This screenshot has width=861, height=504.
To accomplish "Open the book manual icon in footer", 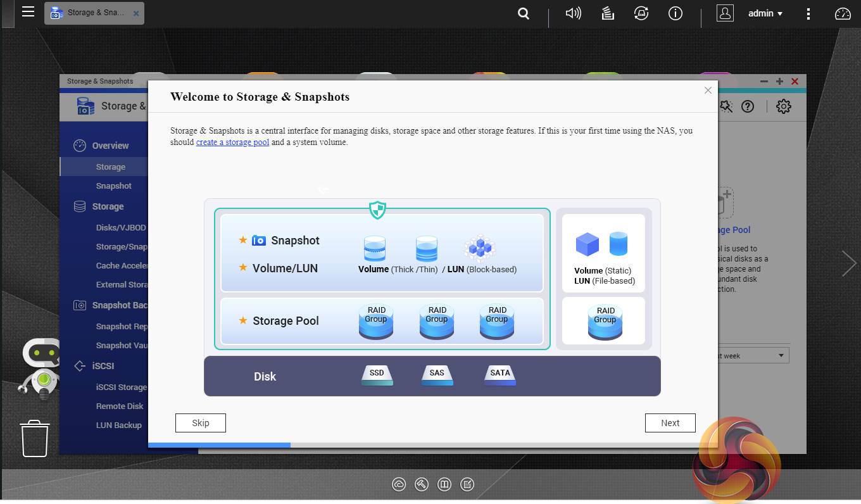I will (444, 484).
